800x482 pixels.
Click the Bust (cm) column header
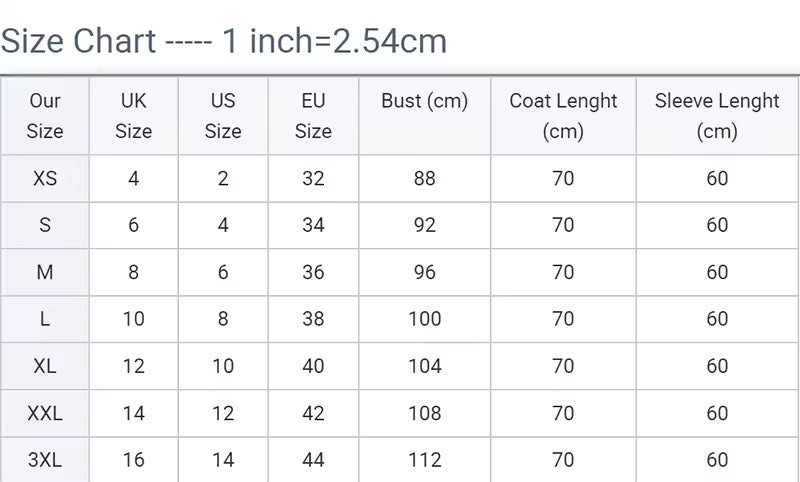[424, 116]
